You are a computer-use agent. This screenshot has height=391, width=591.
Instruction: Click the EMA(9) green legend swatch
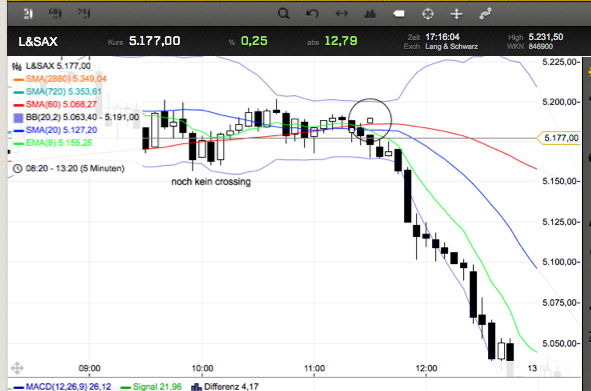click(18, 144)
